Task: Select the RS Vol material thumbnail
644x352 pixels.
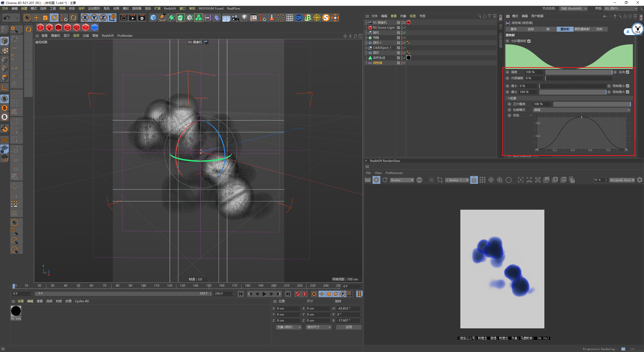Action: (x=16, y=311)
